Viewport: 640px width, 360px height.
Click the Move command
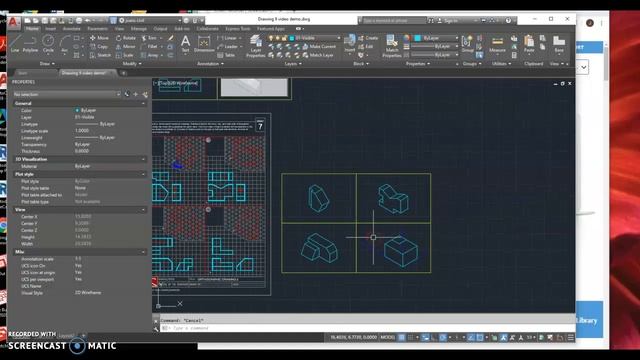[99, 38]
